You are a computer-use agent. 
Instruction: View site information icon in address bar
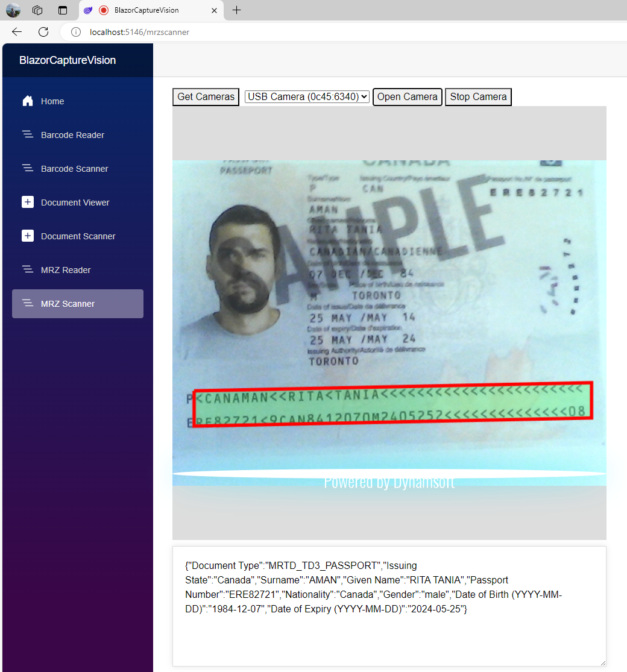click(x=76, y=32)
